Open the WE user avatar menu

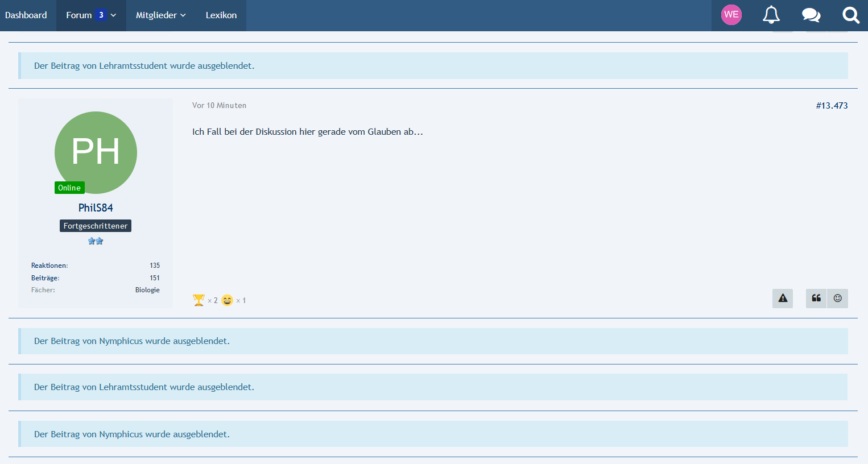731,15
